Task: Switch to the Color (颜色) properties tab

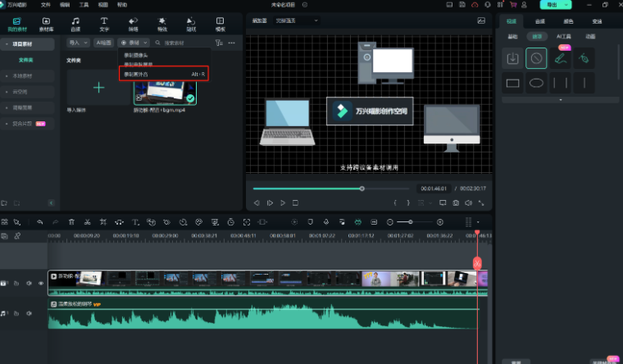Action: tap(568, 21)
